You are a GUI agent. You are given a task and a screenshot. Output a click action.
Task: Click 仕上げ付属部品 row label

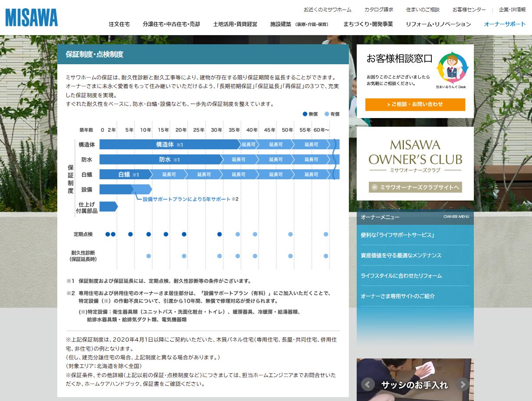tap(88, 207)
